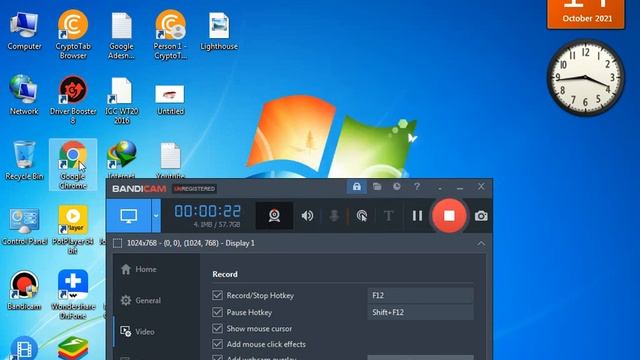Click the Shift+F12 pause hotkey field

420,312
